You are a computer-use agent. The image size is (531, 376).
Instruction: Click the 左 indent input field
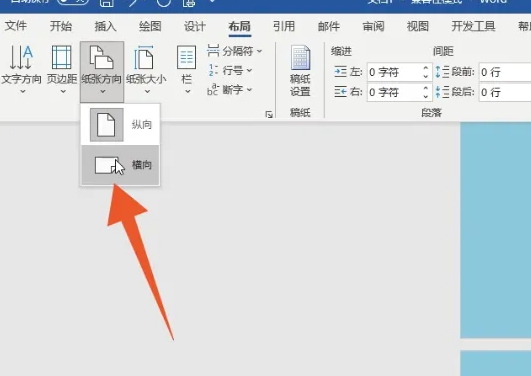point(395,72)
